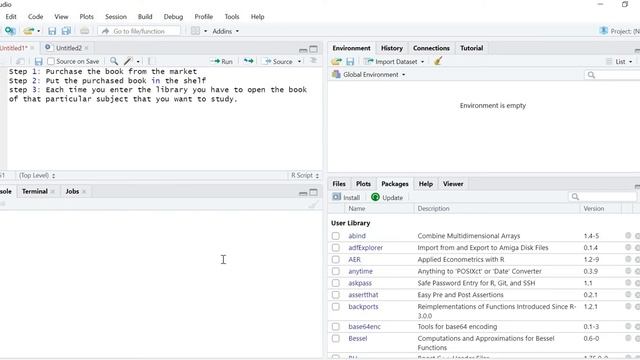The image size is (640, 360).
Task: Check the abind package checkbox
Action: [x=336, y=236]
